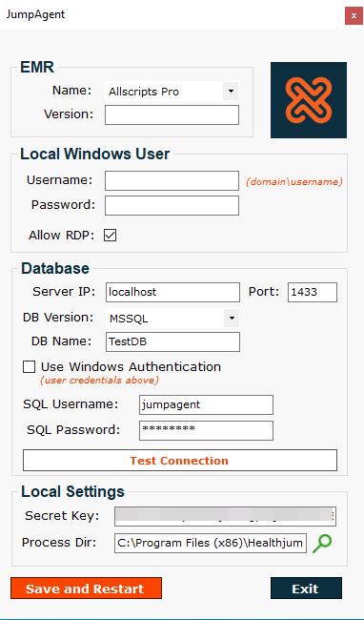Viewport: 364px width, 620px height.
Task: Click the "(domain\username)" hint text
Action: [294, 182]
